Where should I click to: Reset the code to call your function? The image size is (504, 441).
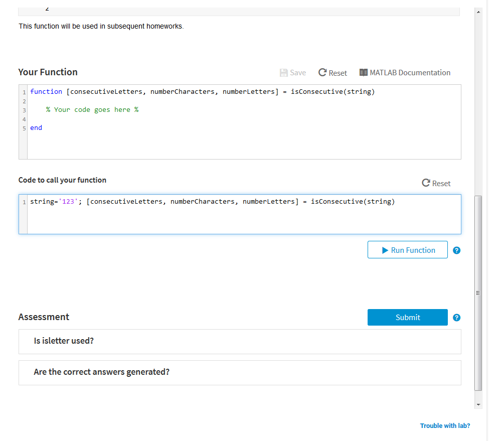tap(436, 183)
